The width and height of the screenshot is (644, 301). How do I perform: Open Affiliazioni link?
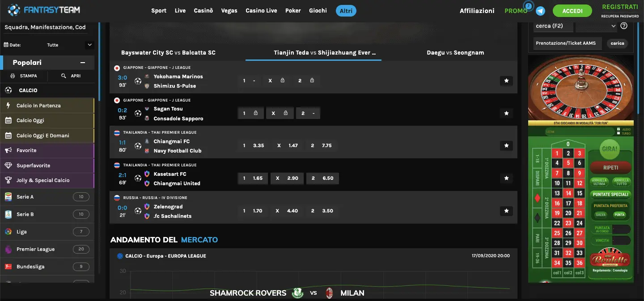477,11
